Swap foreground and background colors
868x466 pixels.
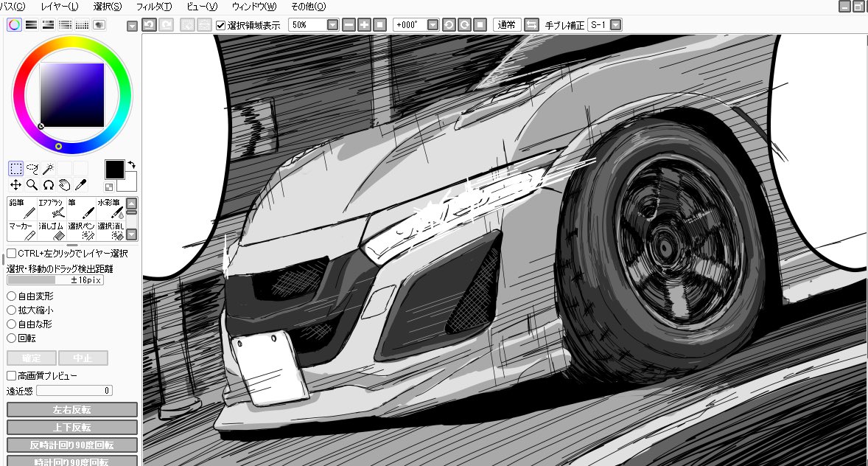(131, 164)
